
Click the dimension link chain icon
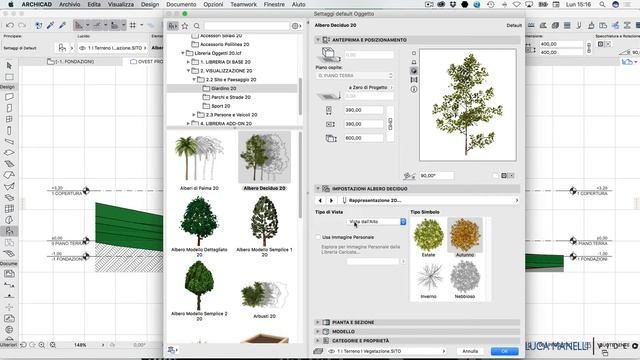click(x=390, y=124)
